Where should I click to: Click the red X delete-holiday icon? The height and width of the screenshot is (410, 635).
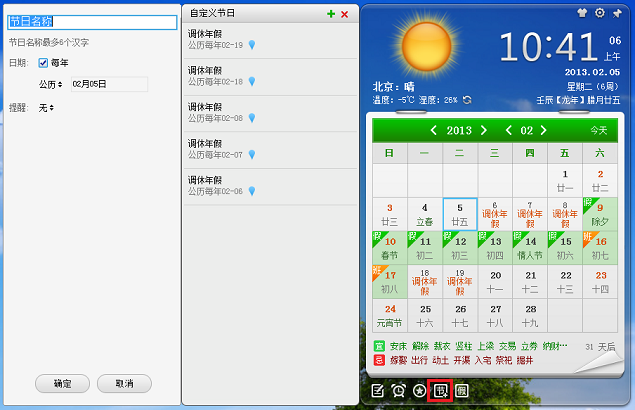click(345, 15)
